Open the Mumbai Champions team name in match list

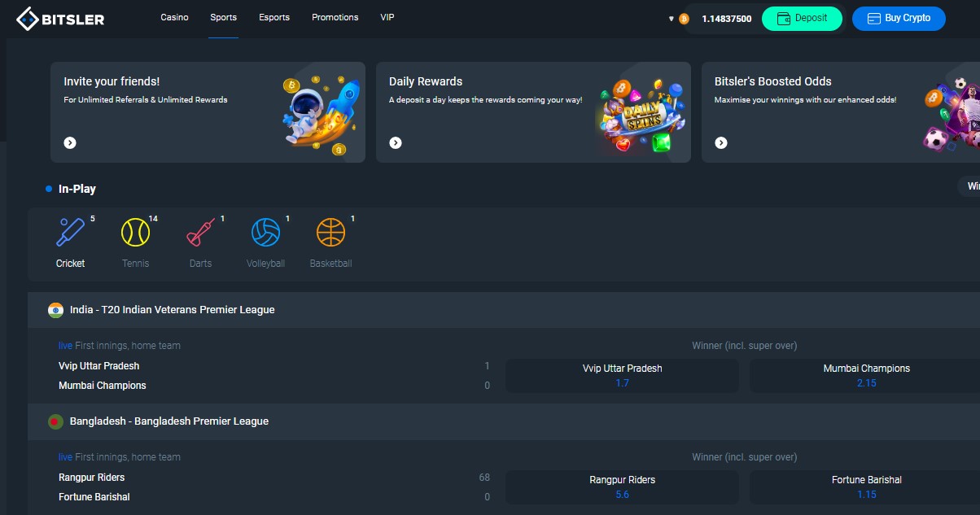(103, 386)
